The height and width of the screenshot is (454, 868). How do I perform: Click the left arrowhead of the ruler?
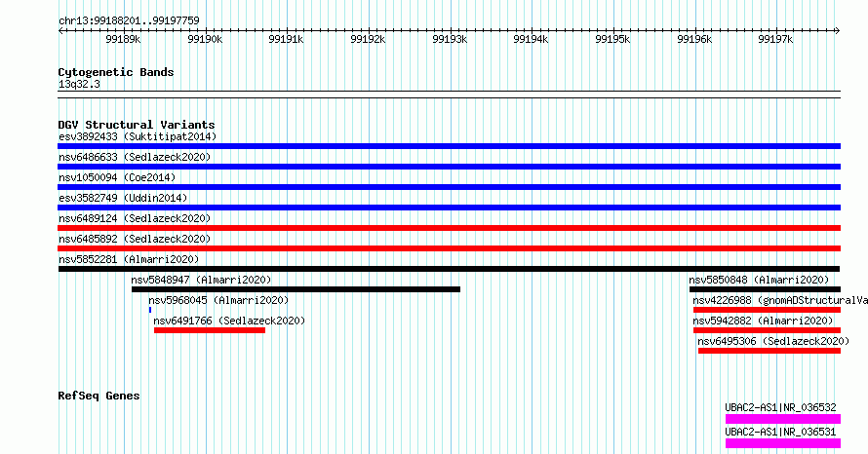click(60, 31)
